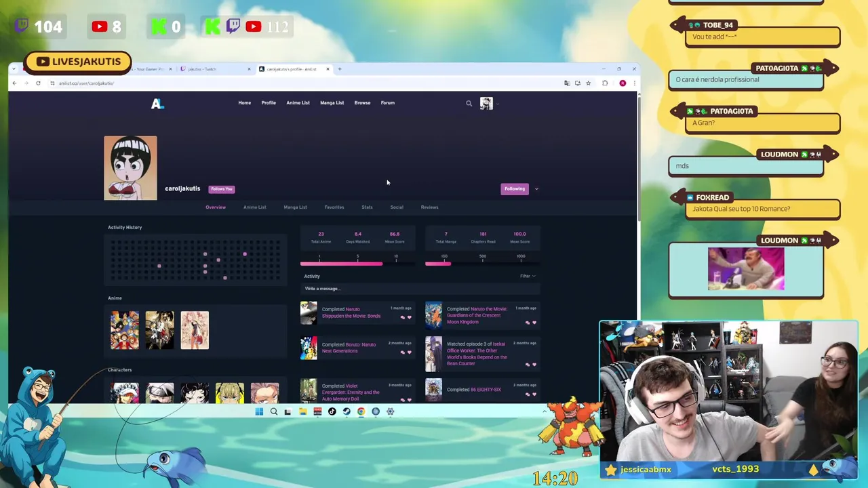Open Boruto: Naruto Next Generations link
The width and height of the screenshot is (868, 488).
tap(349, 348)
